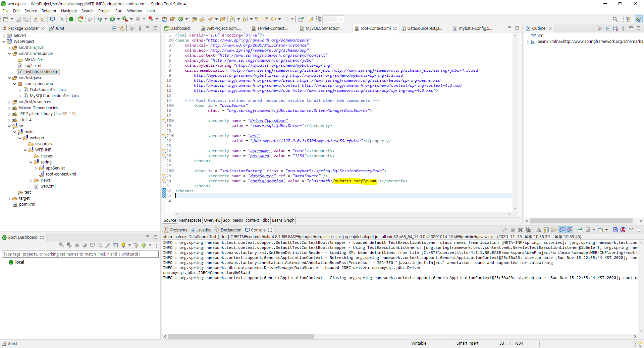
Task: Click Boot Dashboard tag filter input field
Action: [80, 254]
